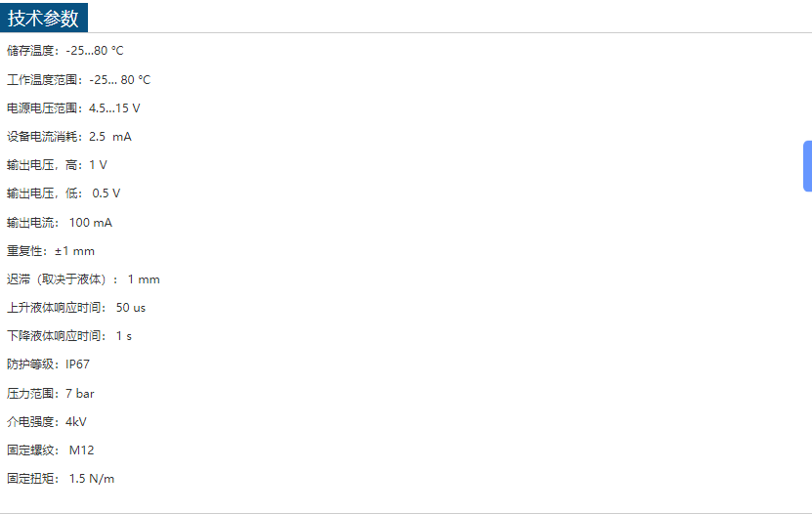Click the 储存温度 -25...80 °C line

coord(65,51)
